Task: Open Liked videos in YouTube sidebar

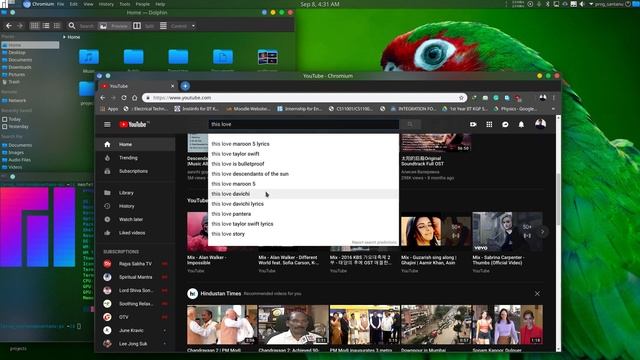Action: (x=136, y=233)
